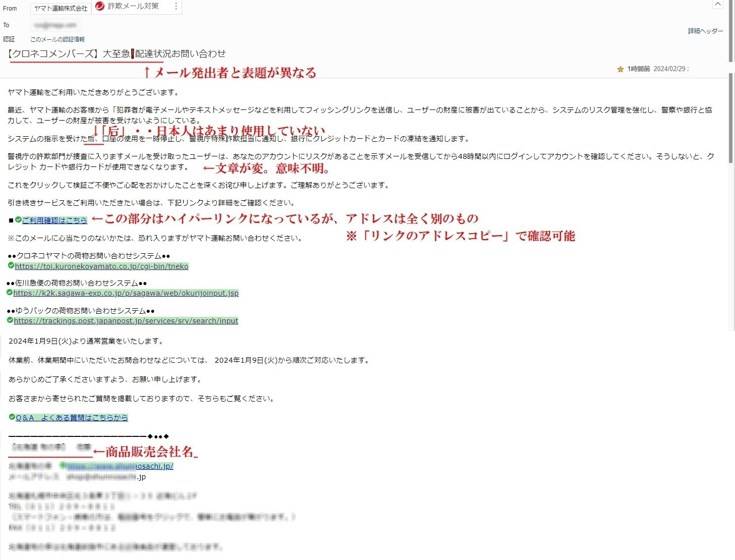Click heading ●●クロネコヤマトの荷物お問い合わせシステム●●

point(89,256)
